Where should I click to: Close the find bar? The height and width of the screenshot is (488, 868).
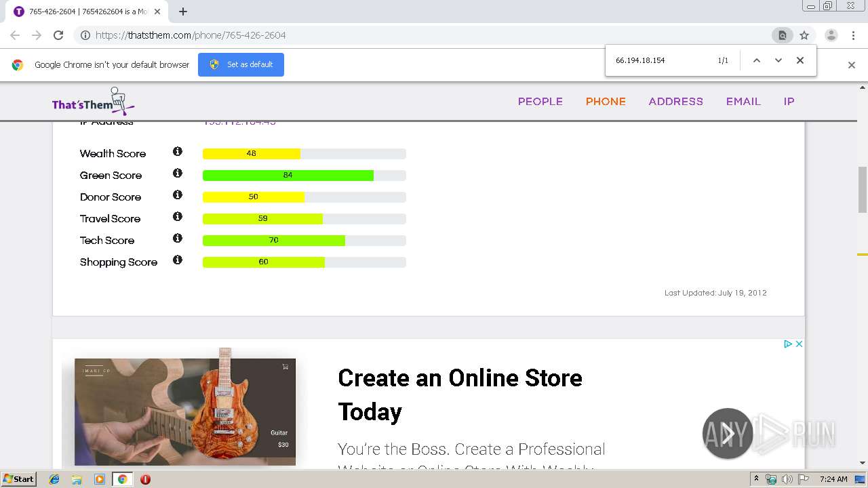pyautogui.click(x=800, y=60)
